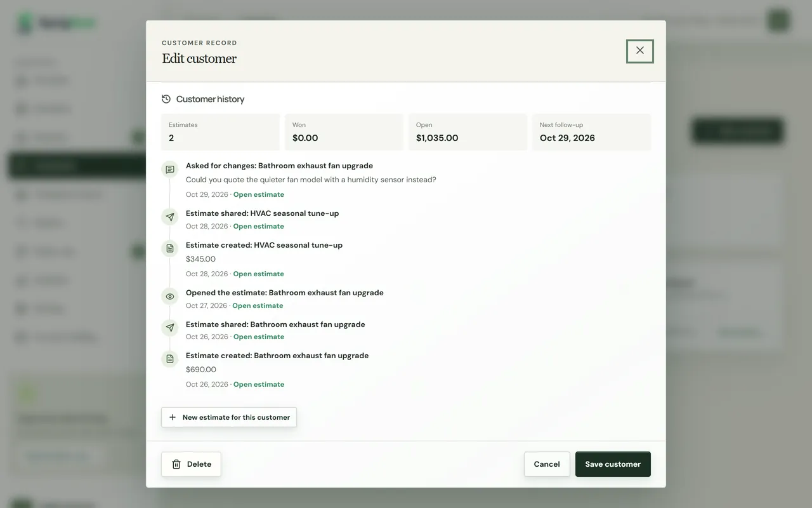Click the $345.00 estimate amount

pyautogui.click(x=200, y=259)
